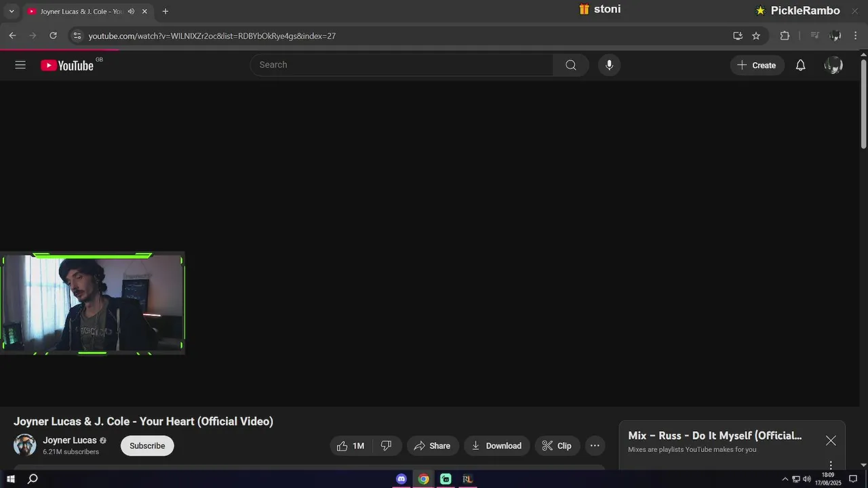The width and height of the screenshot is (868, 488).
Task: Open the Share dialog
Action: click(432, 446)
